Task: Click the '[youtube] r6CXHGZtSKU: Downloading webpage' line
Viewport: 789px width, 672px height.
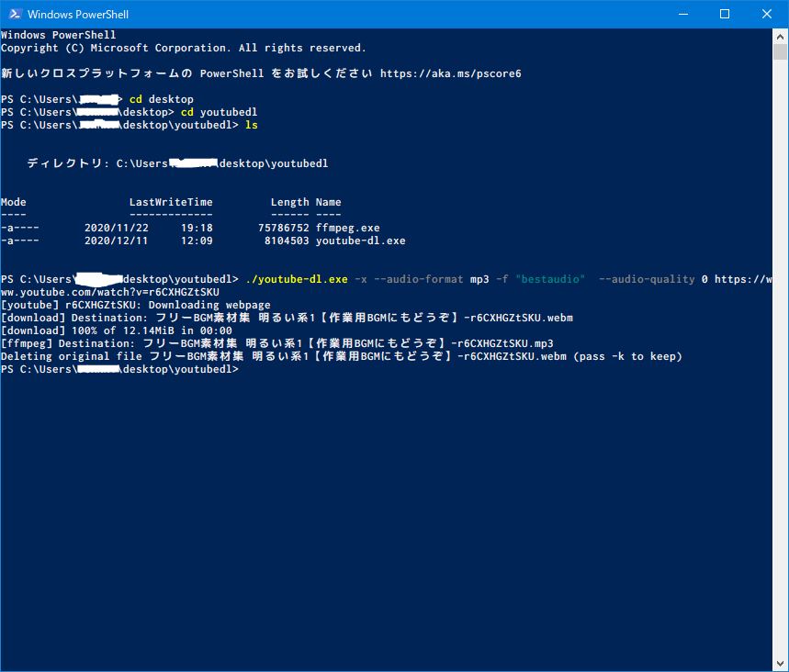Action: [136, 305]
